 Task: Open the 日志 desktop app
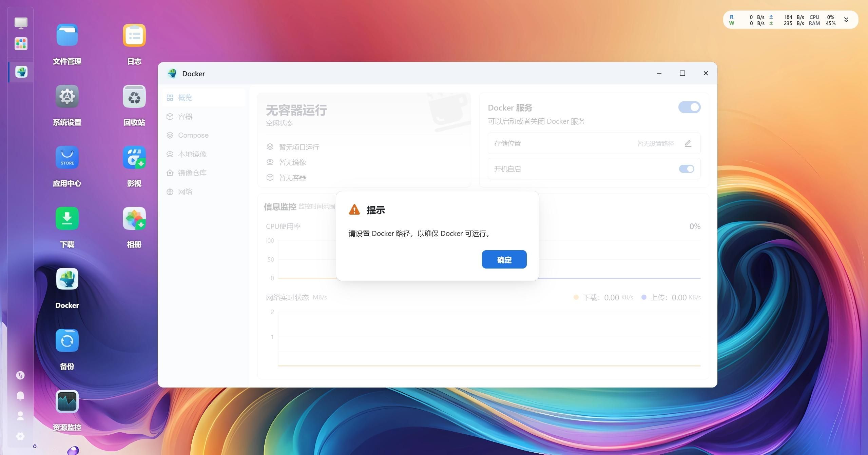pyautogui.click(x=134, y=35)
